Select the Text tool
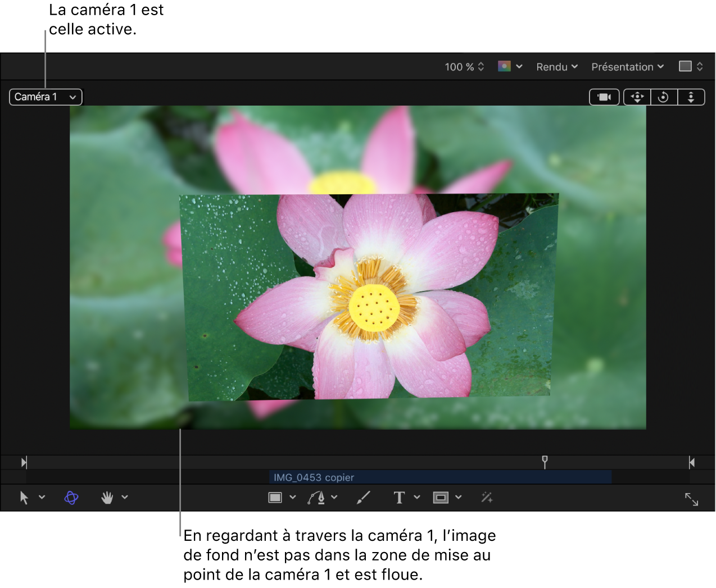The image size is (716, 588). click(x=399, y=498)
